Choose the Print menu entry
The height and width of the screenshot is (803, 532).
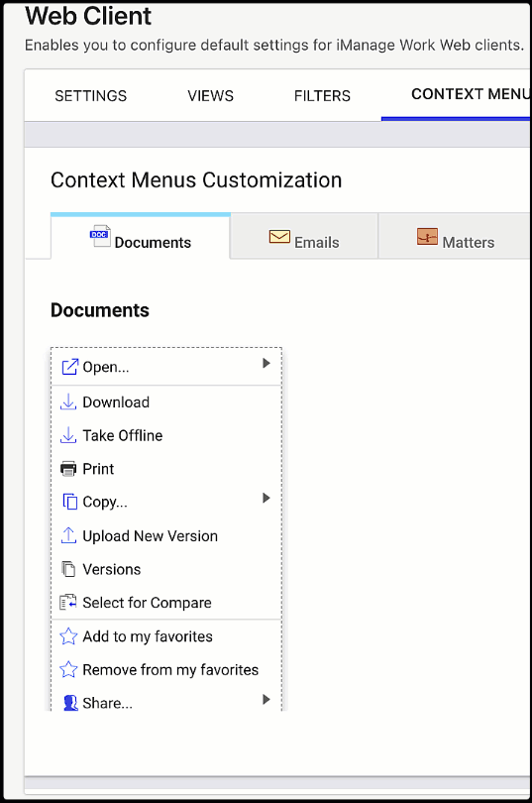(x=166, y=469)
